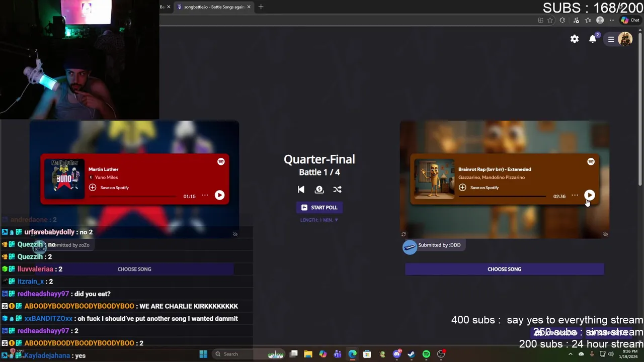Open the taskbar clock and date
The height and width of the screenshot is (362, 644).
tap(629, 354)
